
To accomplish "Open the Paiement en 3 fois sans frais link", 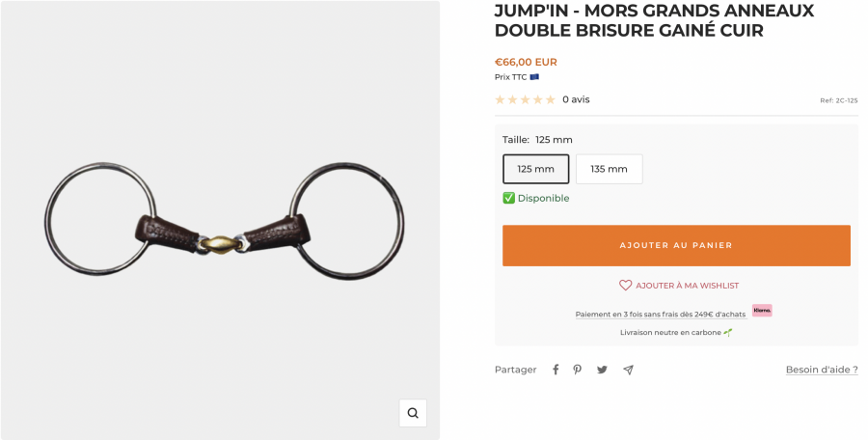I will coord(661,315).
